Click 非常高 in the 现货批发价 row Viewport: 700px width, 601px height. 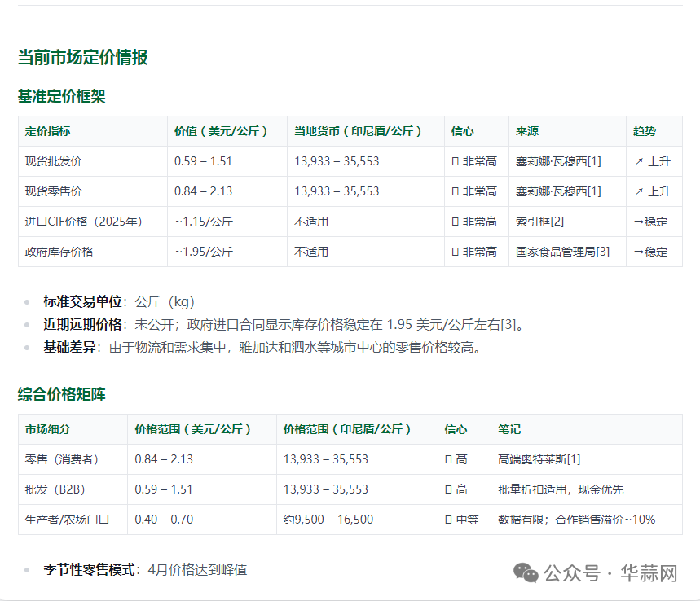pyautogui.click(x=479, y=161)
